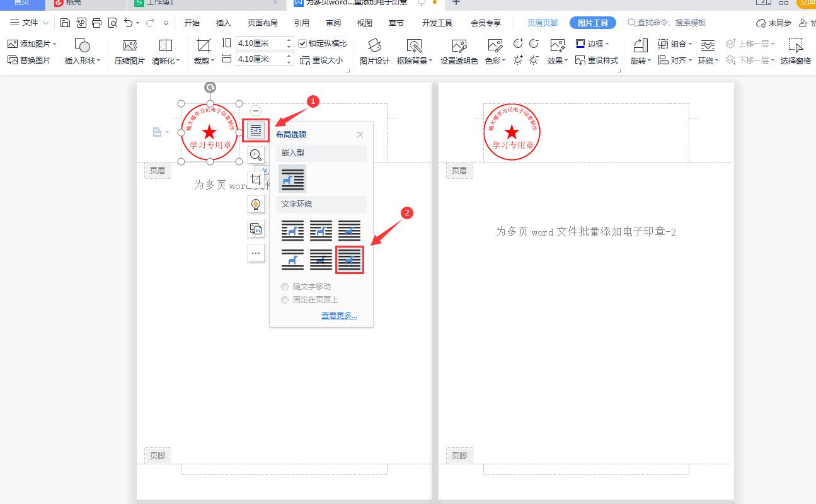Click the command search box 查找命令
Viewport: 816px width, 504px height.
(667, 23)
